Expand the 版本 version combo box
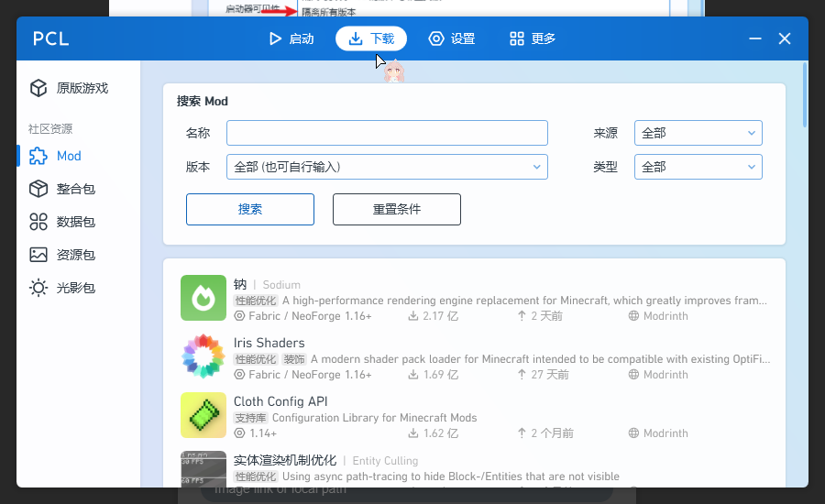Image resolution: width=825 pixels, height=504 pixels. (387, 167)
